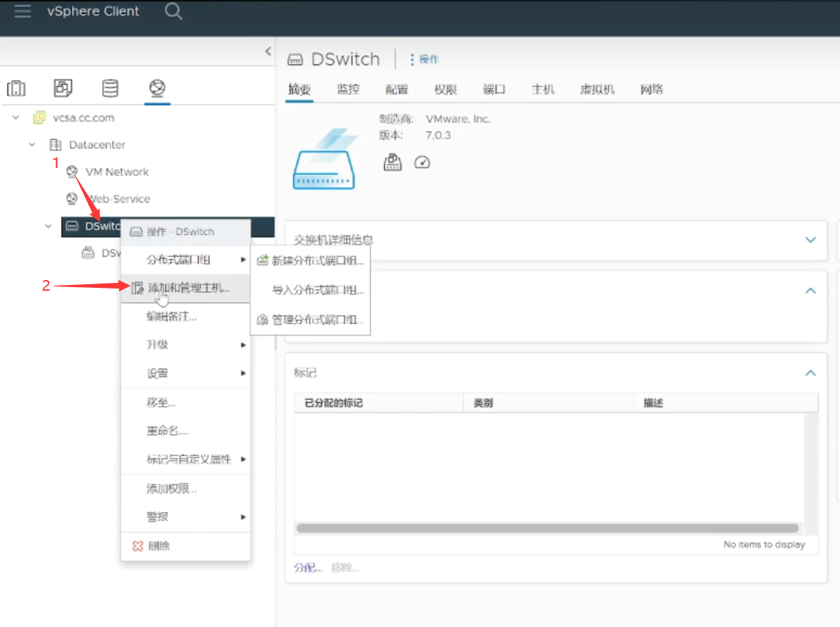The image size is (840, 627).
Task: Choose 编辑备注 menu entry
Action: coord(186,317)
